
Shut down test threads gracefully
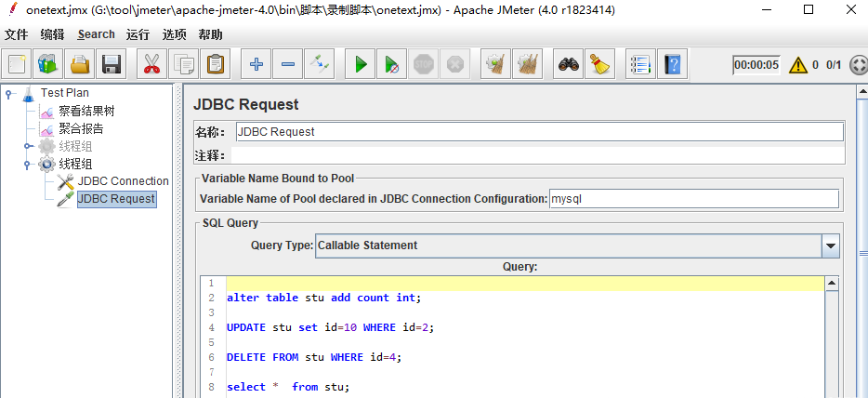pyautogui.click(x=454, y=64)
